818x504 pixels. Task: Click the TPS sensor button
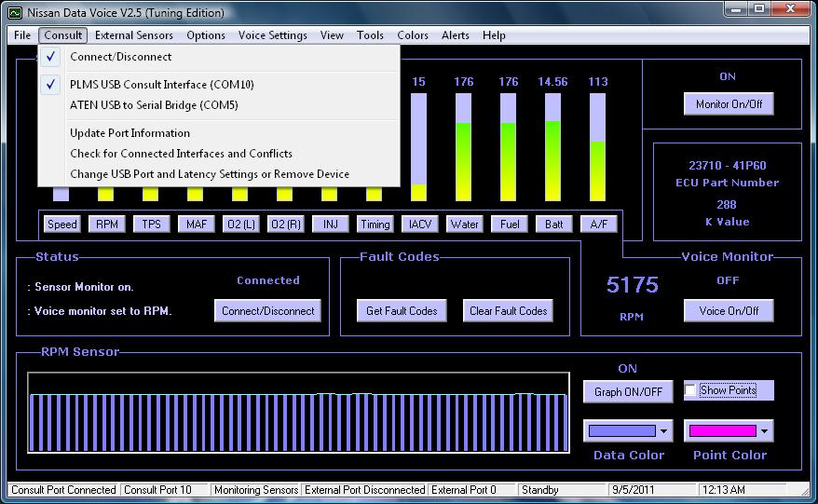tap(151, 225)
